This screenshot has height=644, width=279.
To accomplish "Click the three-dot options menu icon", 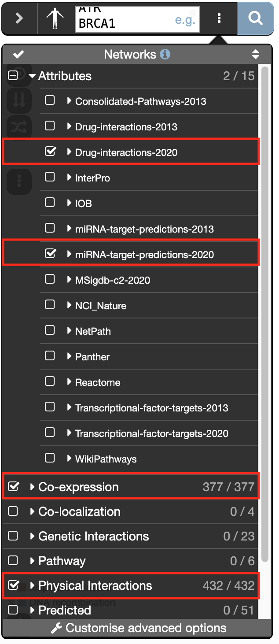I will pyautogui.click(x=219, y=19).
